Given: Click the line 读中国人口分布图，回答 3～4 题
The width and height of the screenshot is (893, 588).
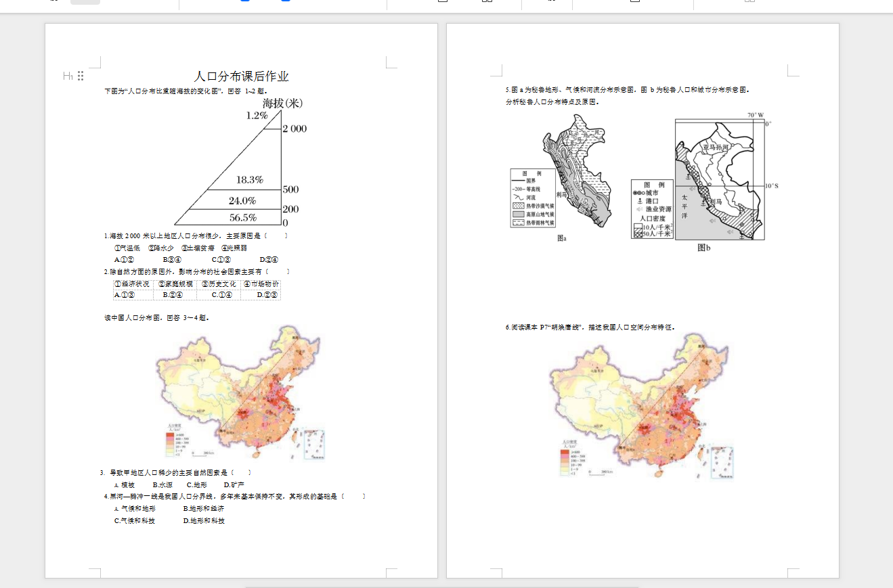Looking at the screenshot, I should 156,318.
